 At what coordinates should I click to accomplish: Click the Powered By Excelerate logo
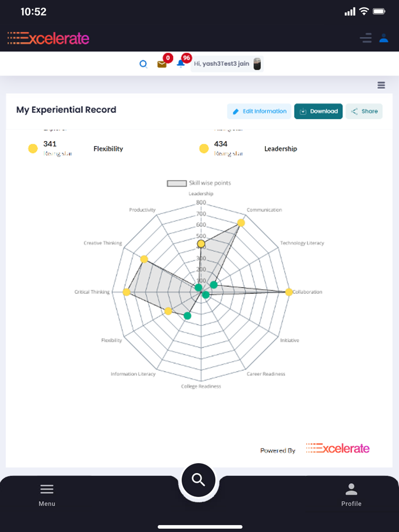click(338, 448)
